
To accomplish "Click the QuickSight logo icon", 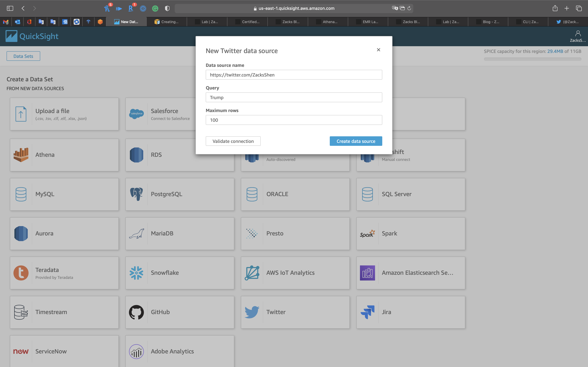I will [11, 36].
